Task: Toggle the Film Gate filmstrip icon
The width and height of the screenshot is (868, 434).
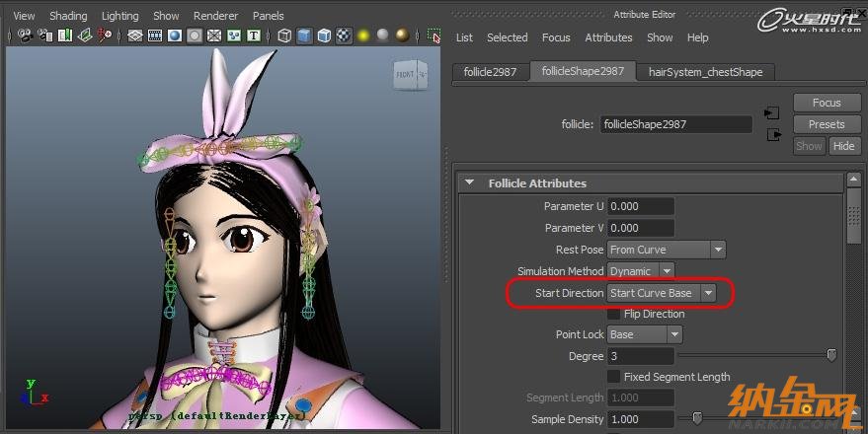Action: 155,36
